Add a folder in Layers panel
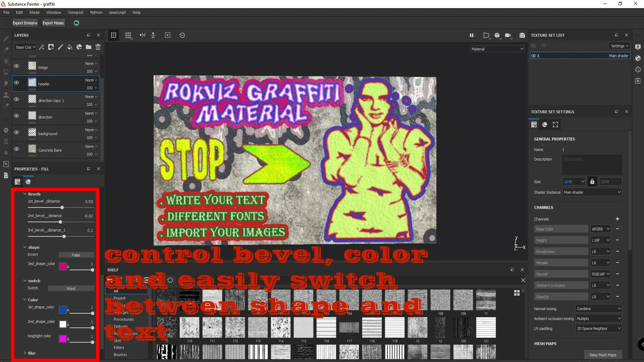 point(89,47)
